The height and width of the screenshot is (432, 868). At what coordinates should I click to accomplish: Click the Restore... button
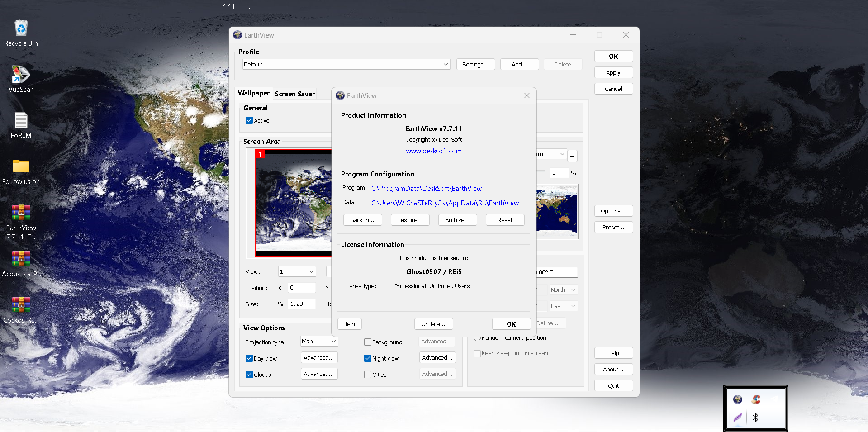(x=410, y=220)
